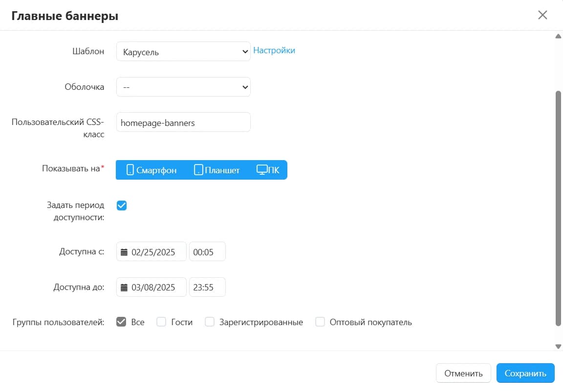This screenshot has height=392, width=563.
Task: Tick the Оптовый покупатель checkbox
Action: [x=320, y=322]
